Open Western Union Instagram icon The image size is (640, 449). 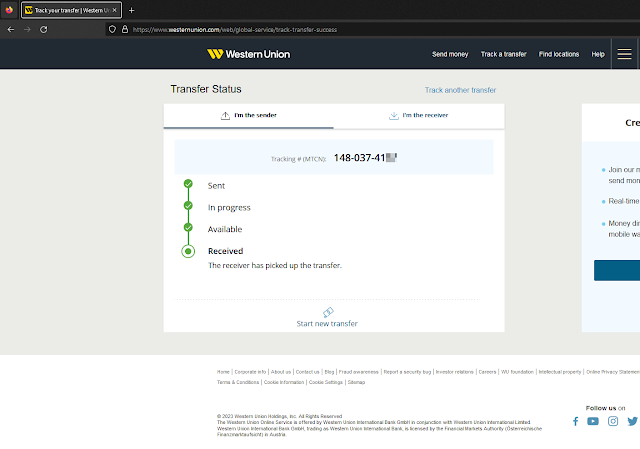click(x=613, y=421)
